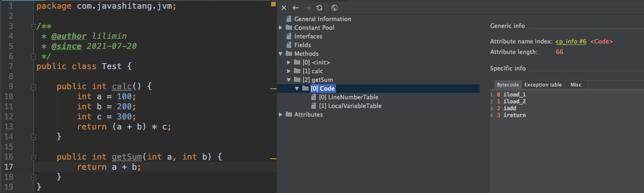644x193 pixels.
Task: Expand the [1] calc method node
Action: [x=289, y=71]
